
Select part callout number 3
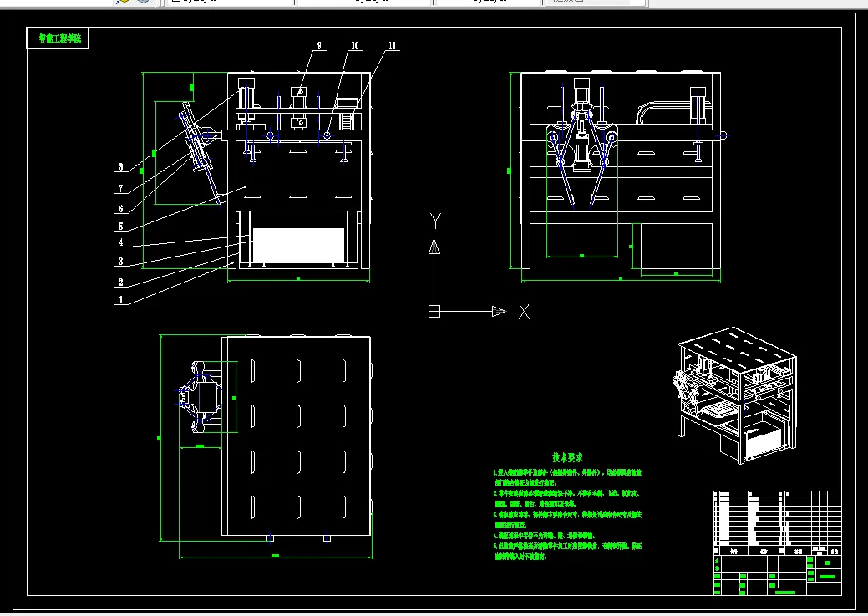tap(121, 262)
